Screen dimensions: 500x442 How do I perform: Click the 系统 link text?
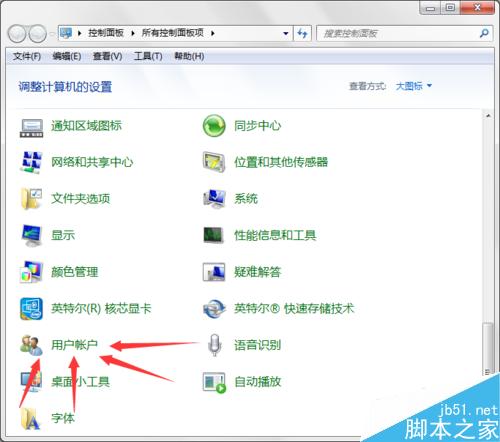click(x=246, y=199)
